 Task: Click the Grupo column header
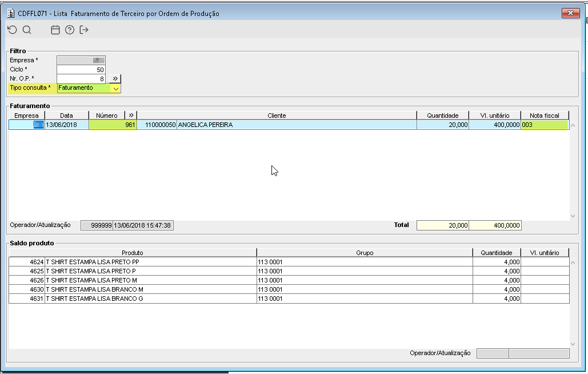click(x=365, y=253)
